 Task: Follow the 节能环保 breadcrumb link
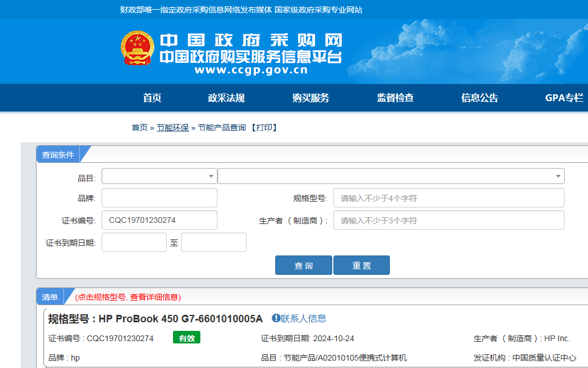pyautogui.click(x=172, y=127)
